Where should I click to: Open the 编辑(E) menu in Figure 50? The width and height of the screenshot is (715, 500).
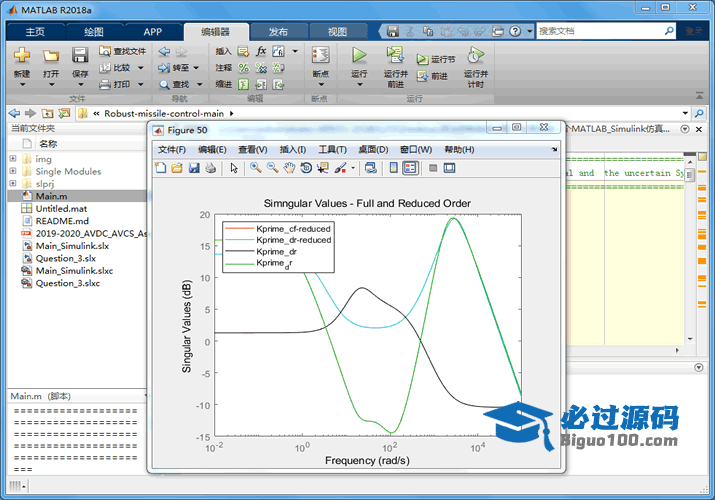coord(212,149)
